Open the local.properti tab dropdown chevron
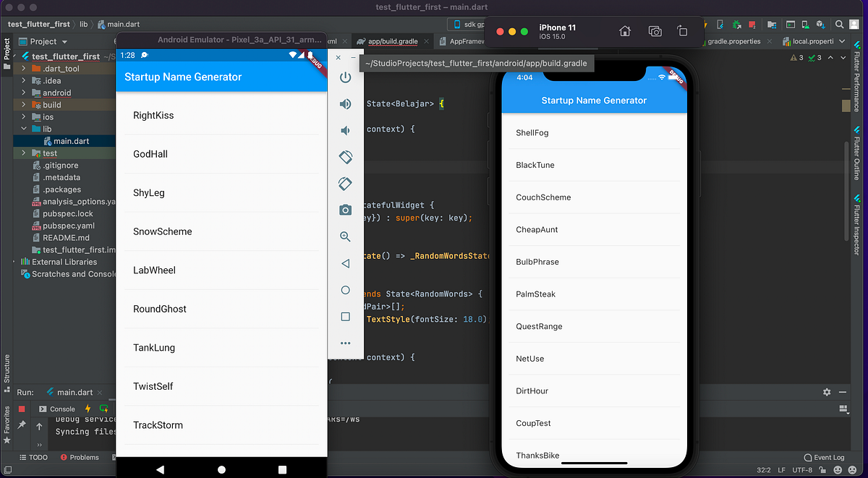Viewport: 868px width, 478px height. (x=841, y=40)
